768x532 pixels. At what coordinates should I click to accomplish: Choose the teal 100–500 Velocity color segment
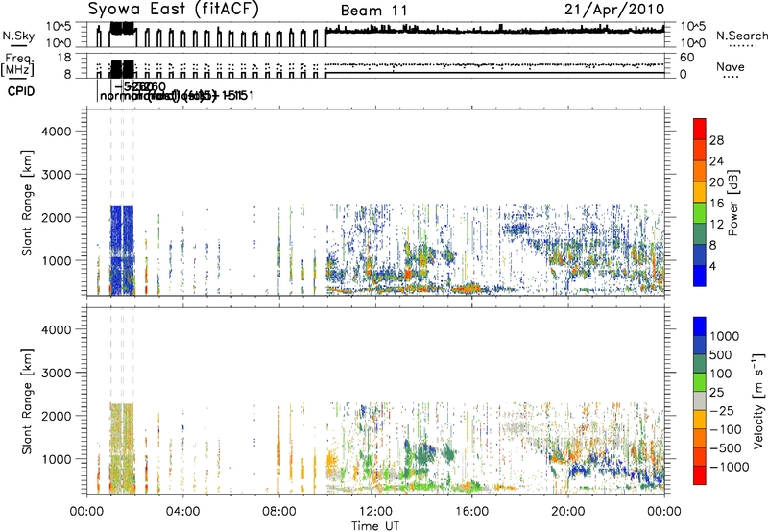click(x=700, y=364)
